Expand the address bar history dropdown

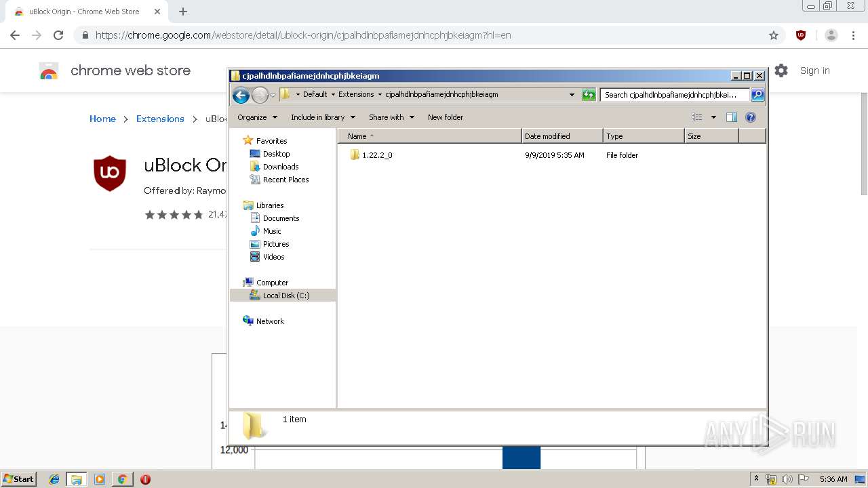[x=572, y=95]
